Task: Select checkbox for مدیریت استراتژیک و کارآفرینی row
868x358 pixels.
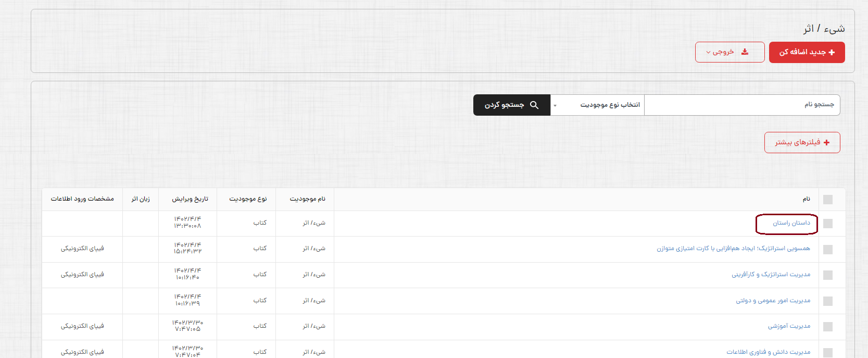Action: (828, 275)
